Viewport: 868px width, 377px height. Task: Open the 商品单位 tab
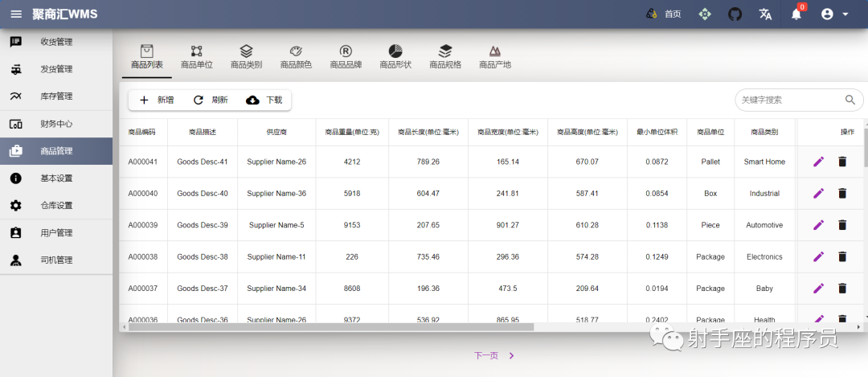197,58
